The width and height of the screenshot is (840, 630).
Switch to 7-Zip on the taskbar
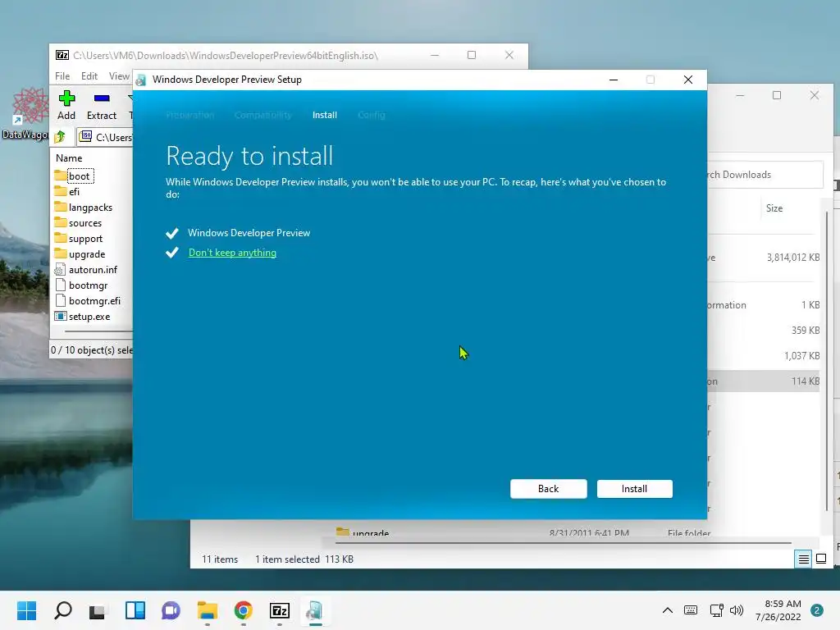pyautogui.click(x=280, y=610)
